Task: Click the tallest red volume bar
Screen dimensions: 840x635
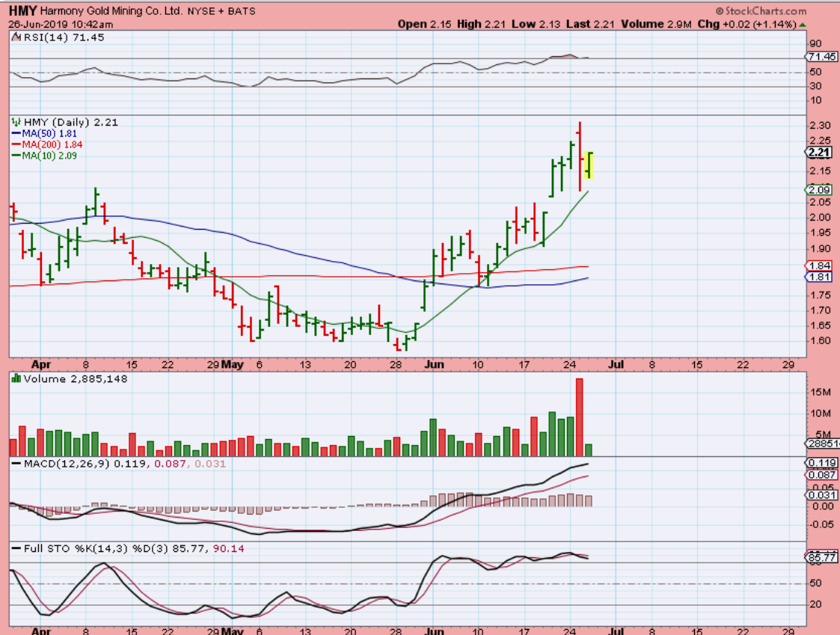Action: pos(579,417)
